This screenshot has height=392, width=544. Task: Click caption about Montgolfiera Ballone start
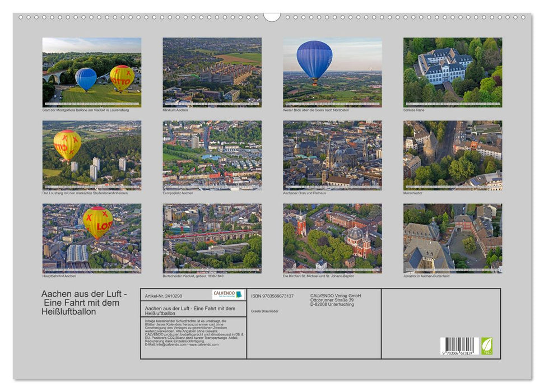tap(85, 110)
